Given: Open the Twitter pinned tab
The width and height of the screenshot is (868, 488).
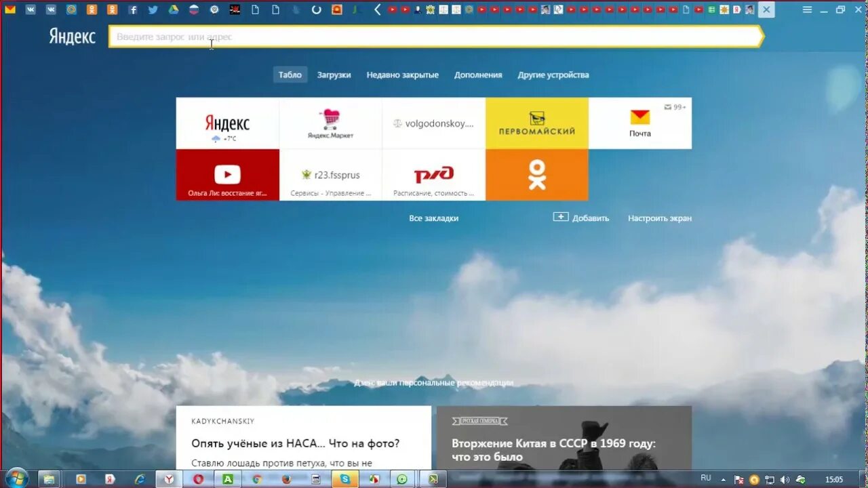Looking at the screenshot, I should point(153,9).
